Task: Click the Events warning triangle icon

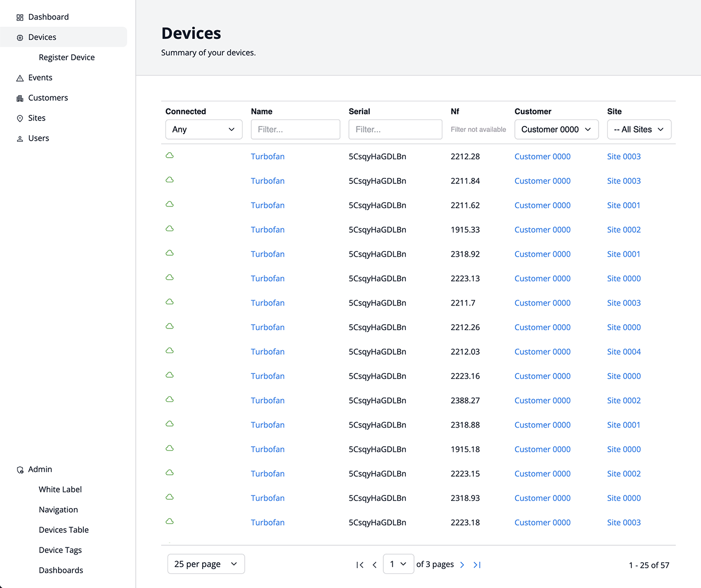Action: pyautogui.click(x=20, y=78)
